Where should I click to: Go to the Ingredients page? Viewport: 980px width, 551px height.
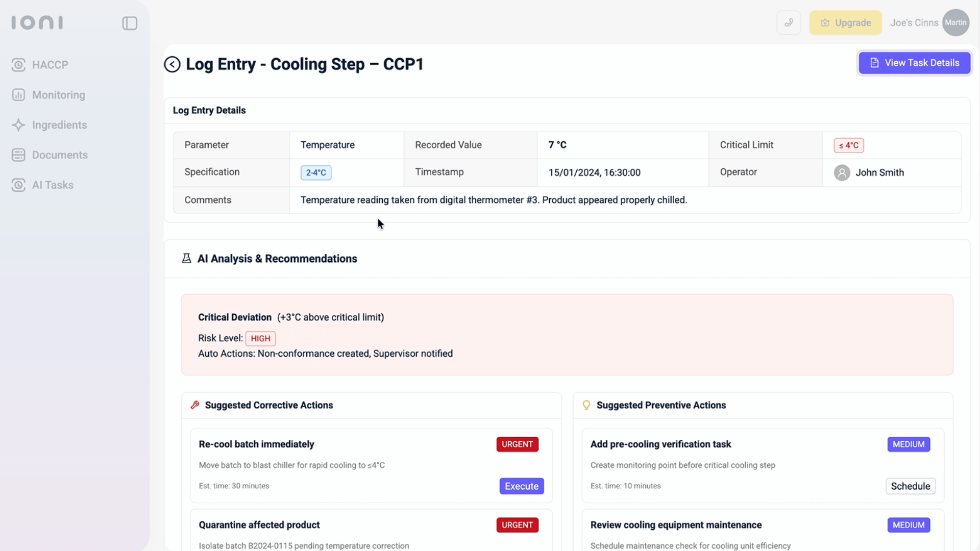click(x=59, y=125)
